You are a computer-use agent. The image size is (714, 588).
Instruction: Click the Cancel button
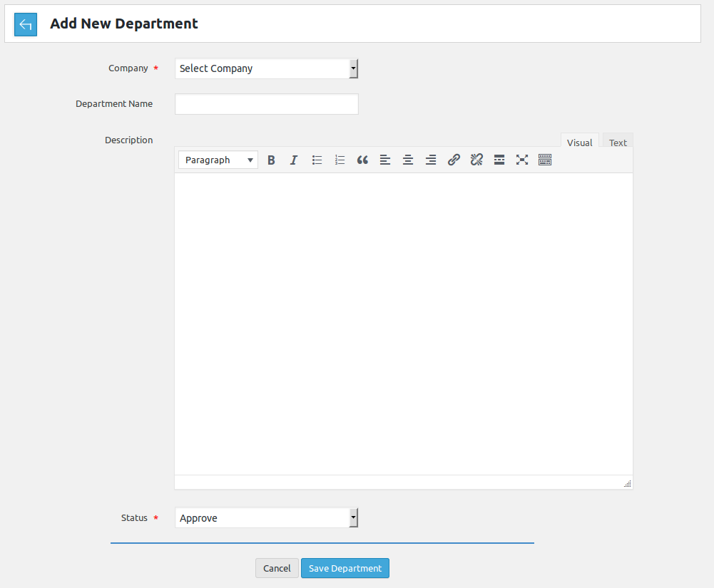(277, 569)
